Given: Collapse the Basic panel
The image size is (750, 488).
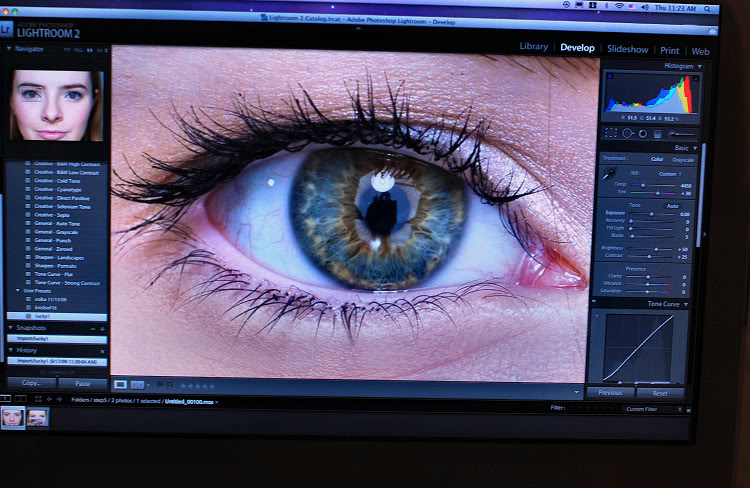Looking at the screenshot, I should 695,148.
